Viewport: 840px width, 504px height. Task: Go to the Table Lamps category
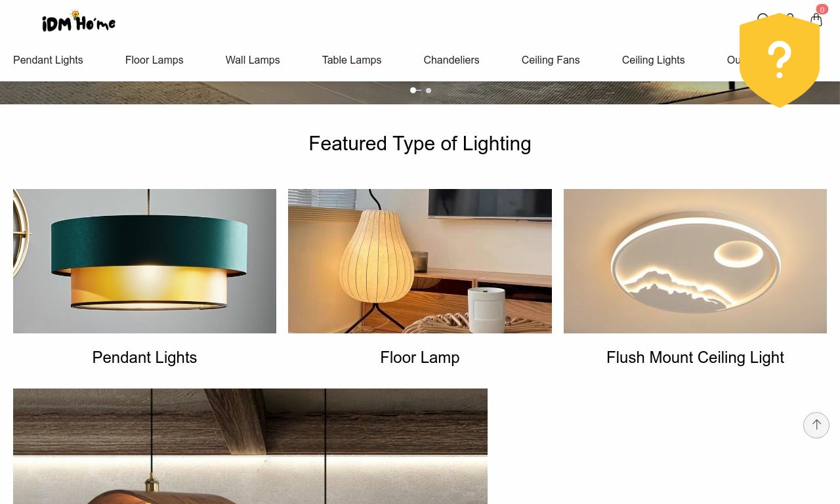pos(352,60)
